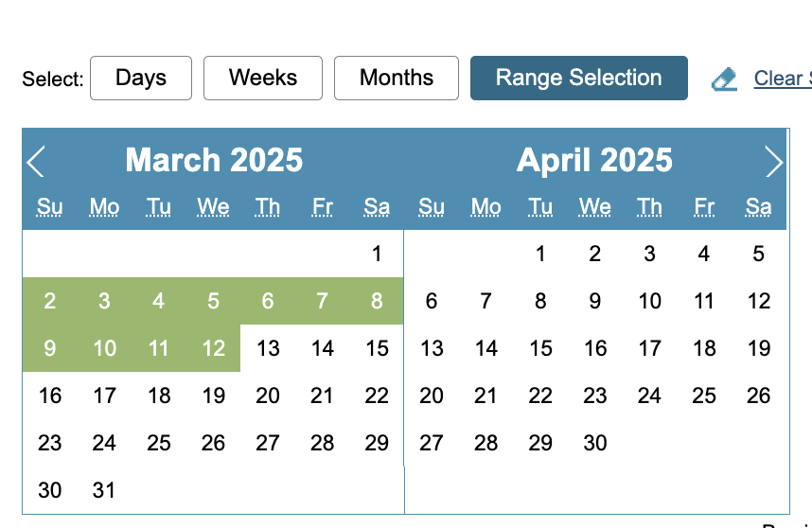The width and height of the screenshot is (812, 528).
Task: Go to previous month arrow
Action: click(36, 162)
